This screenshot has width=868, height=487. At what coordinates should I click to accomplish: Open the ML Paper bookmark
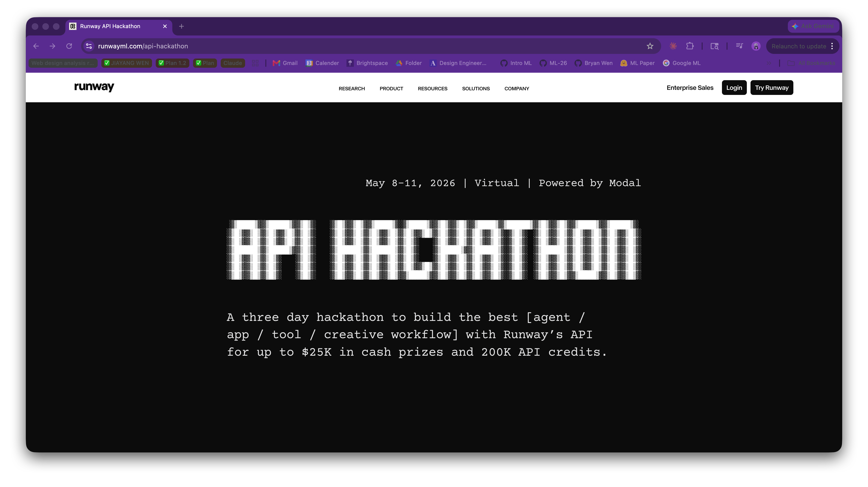click(637, 63)
